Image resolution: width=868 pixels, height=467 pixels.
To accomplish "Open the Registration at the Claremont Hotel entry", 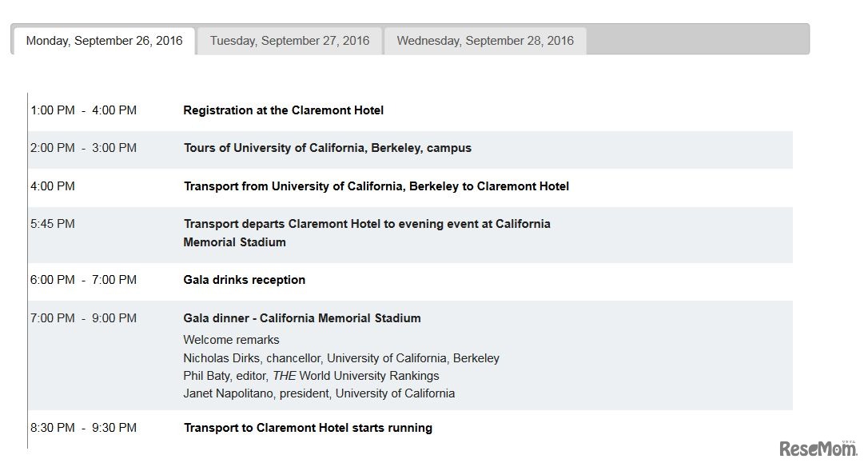I will [x=284, y=110].
